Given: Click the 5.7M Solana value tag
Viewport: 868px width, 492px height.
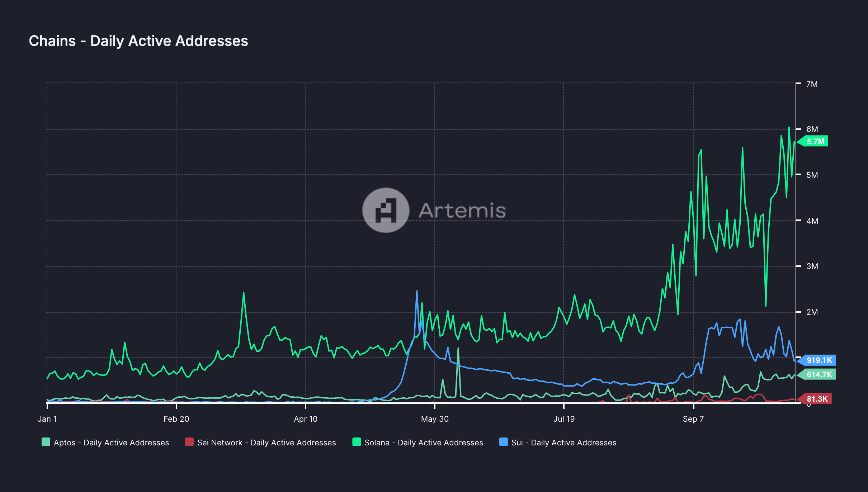Looking at the screenshot, I should tap(813, 141).
